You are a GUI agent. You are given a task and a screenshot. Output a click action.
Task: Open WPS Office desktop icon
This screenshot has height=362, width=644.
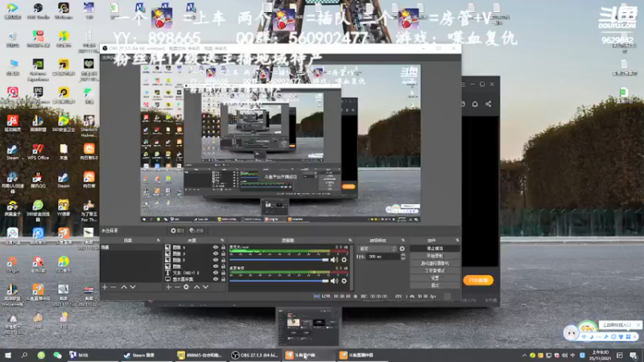point(38,151)
